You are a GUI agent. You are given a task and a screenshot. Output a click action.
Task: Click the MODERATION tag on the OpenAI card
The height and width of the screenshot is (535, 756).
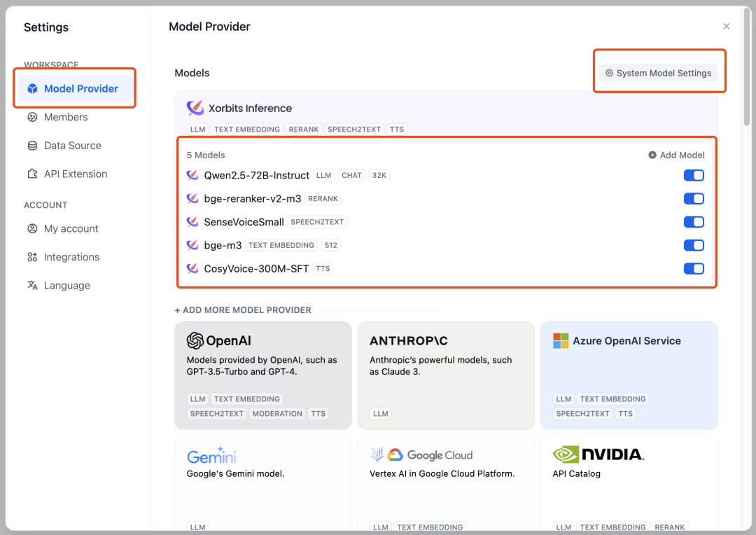[277, 414]
